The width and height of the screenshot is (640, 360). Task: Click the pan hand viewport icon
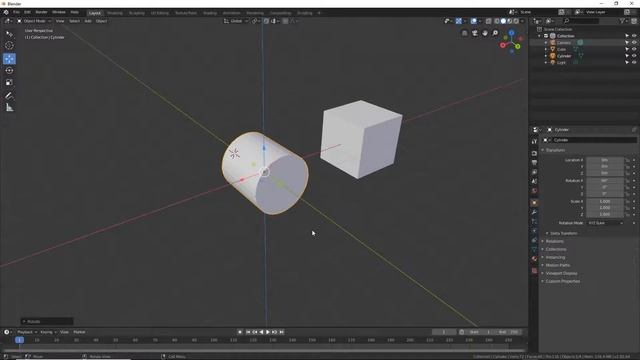tap(485, 33)
